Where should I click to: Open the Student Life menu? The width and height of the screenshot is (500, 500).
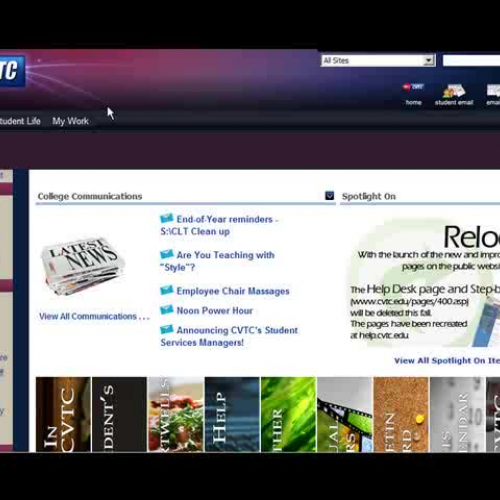pos(20,121)
